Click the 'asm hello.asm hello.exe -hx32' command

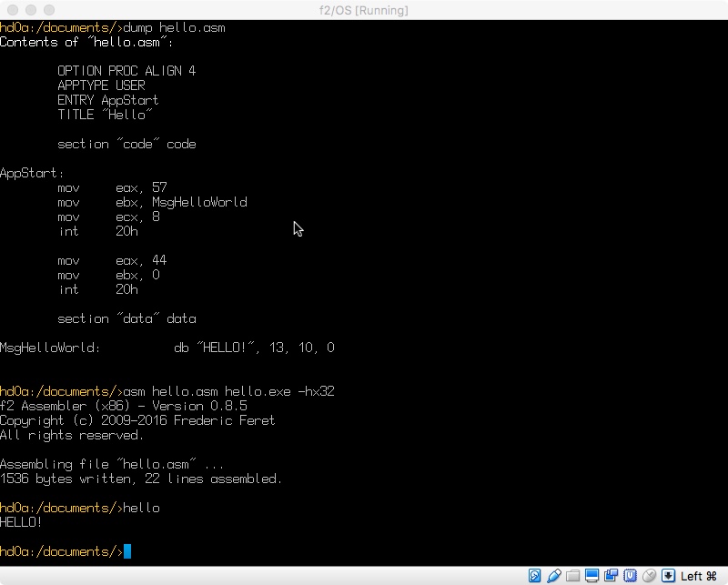pyautogui.click(x=228, y=391)
